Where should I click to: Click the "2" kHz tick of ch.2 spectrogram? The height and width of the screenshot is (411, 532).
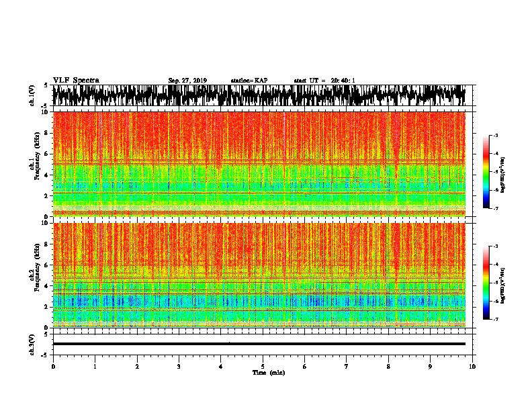click(x=47, y=307)
